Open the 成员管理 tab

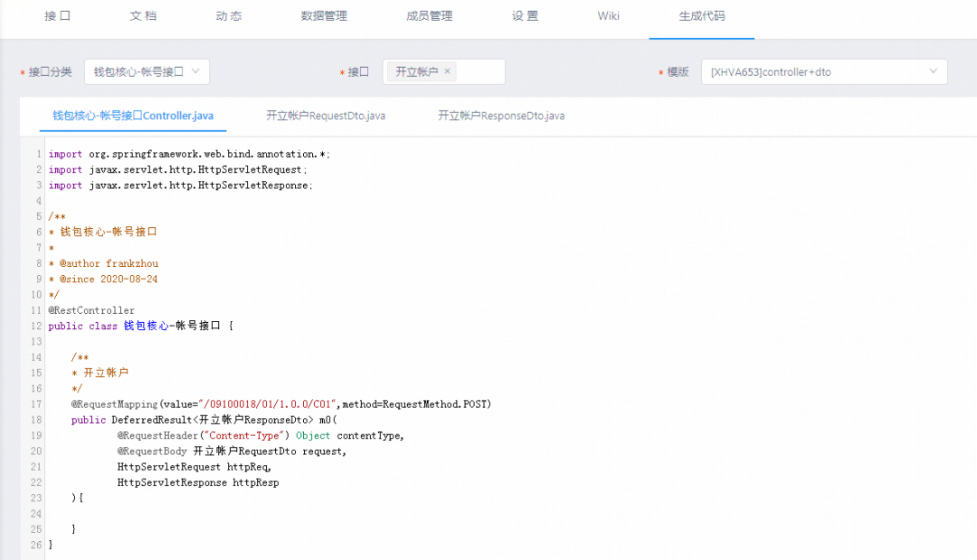(430, 16)
